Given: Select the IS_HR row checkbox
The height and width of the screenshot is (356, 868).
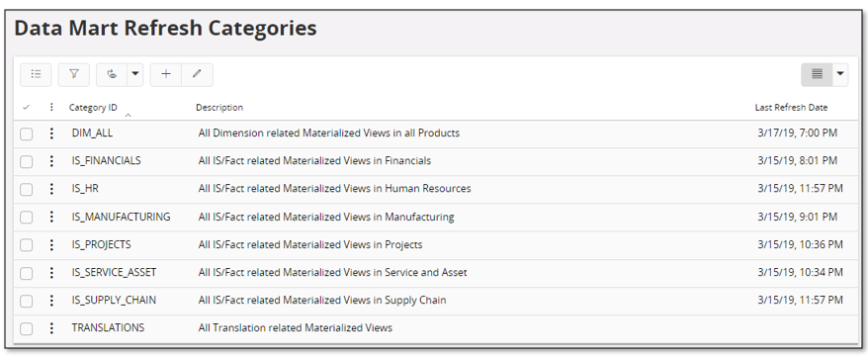Looking at the screenshot, I should pos(27,189).
